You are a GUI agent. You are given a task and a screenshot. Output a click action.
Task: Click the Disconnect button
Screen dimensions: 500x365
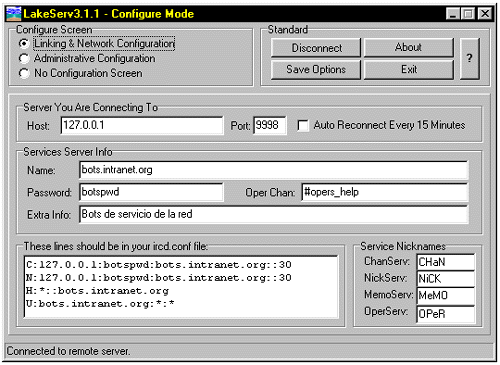point(316,48)
